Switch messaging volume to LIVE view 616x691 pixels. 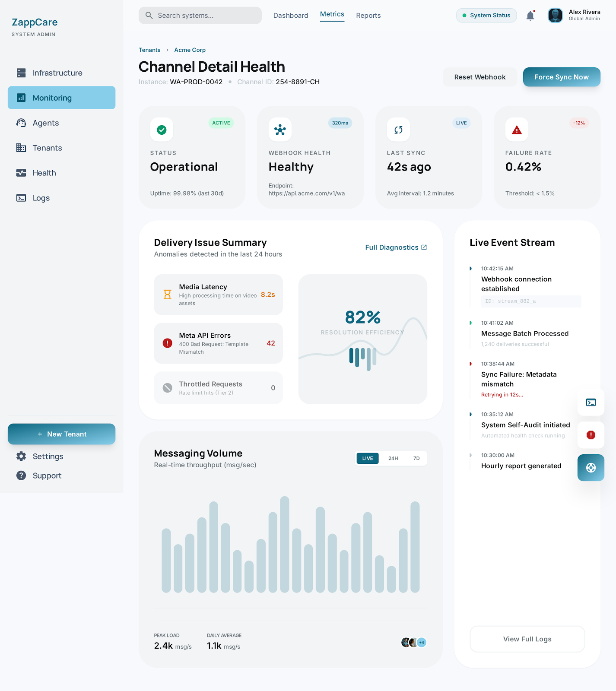click(x=367, y=458)
